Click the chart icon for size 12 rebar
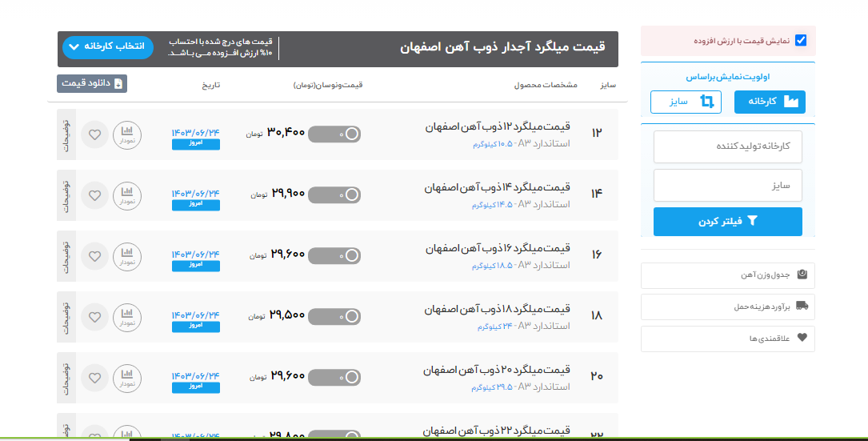 coord(126,134)
